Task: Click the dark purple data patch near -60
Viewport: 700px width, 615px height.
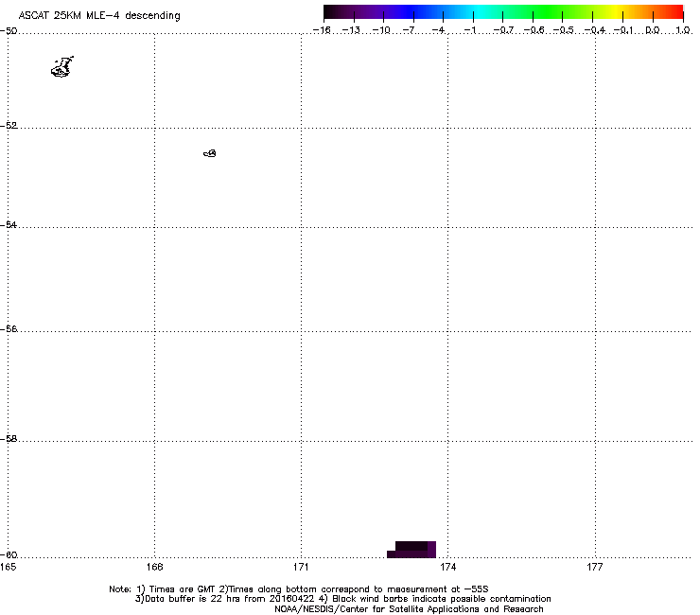Action: point(411,550)
